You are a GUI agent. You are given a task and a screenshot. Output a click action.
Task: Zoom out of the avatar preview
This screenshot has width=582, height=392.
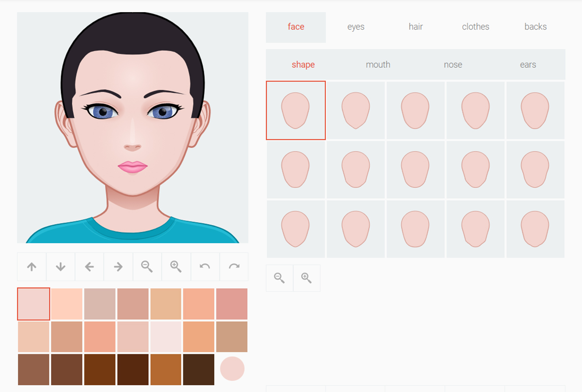pyautogui.click(x=147, y=267)
